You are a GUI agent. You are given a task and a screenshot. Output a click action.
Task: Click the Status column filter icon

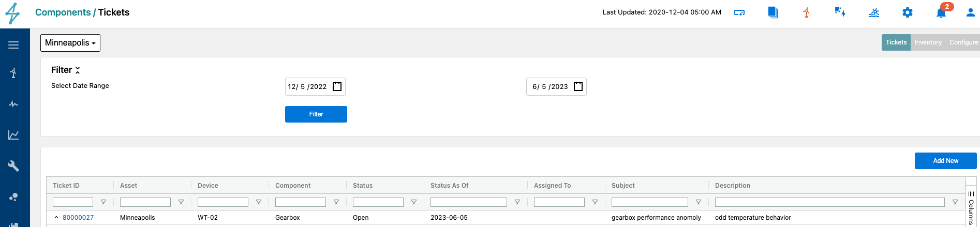tap(414, 202)
